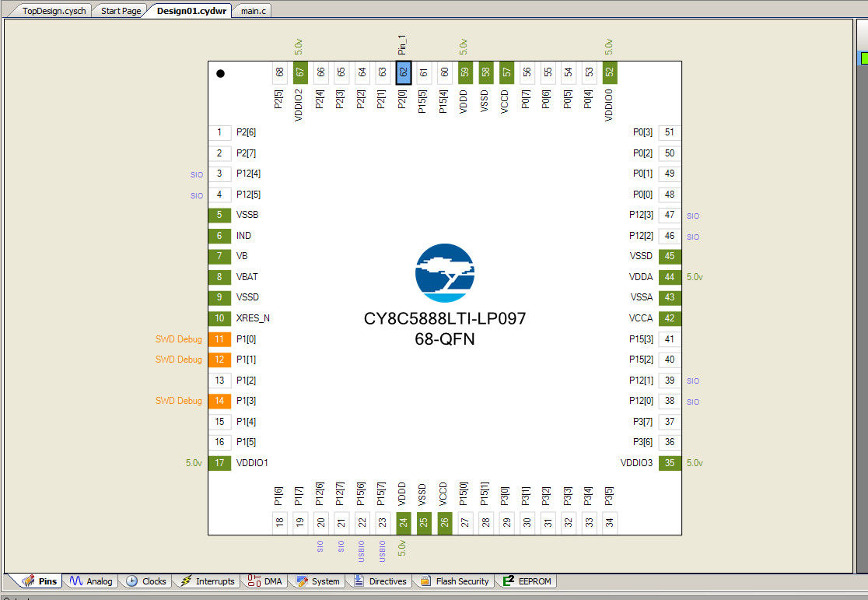Image resolution: width=868 pixels, height=600 pixels.
Task: Select pin 2 box
Action: click(219, 153)
